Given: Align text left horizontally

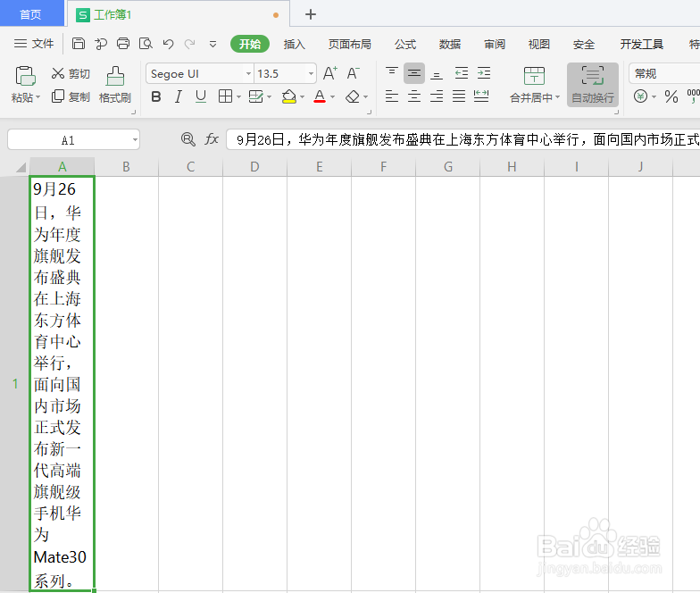Looking at the screenshot, I should point(391,96).
